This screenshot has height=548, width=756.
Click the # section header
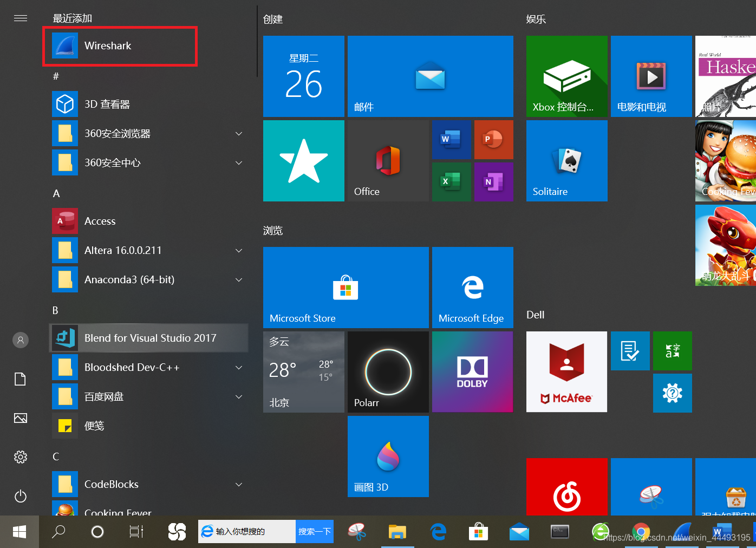click(56, 76)
